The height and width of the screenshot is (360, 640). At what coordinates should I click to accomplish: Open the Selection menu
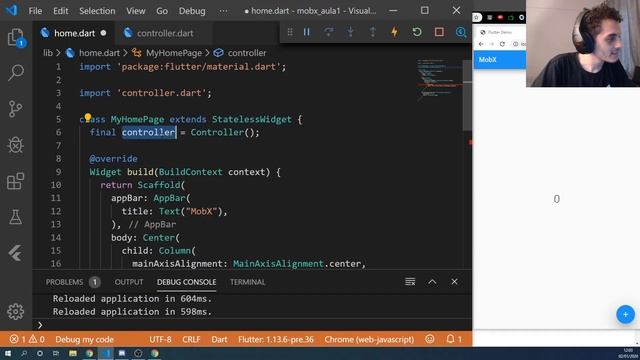pos(97,11)
